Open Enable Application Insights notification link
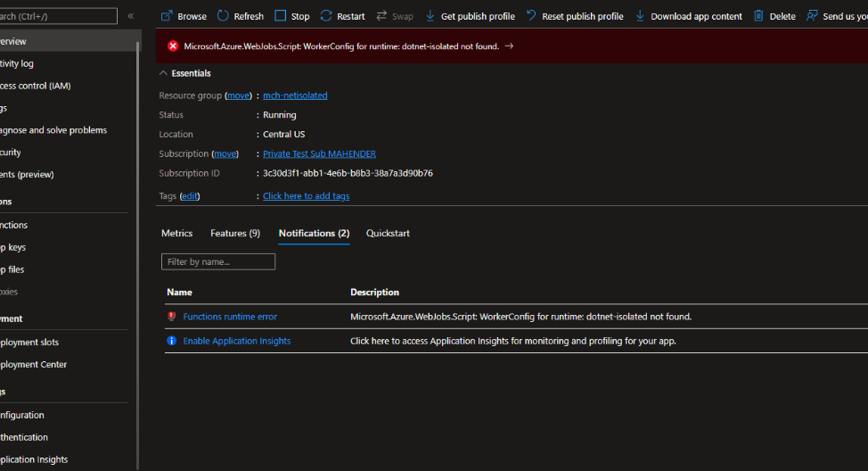868x471 pixels. point(237,341)
